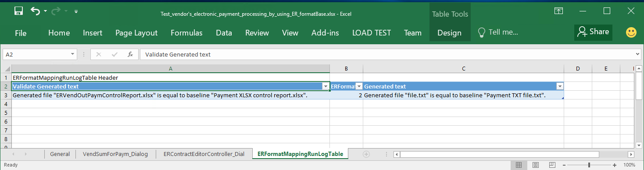Click horizontal scrollbar left arrow
The width and height of the screenshot is (644, 170).
[397, 154]
